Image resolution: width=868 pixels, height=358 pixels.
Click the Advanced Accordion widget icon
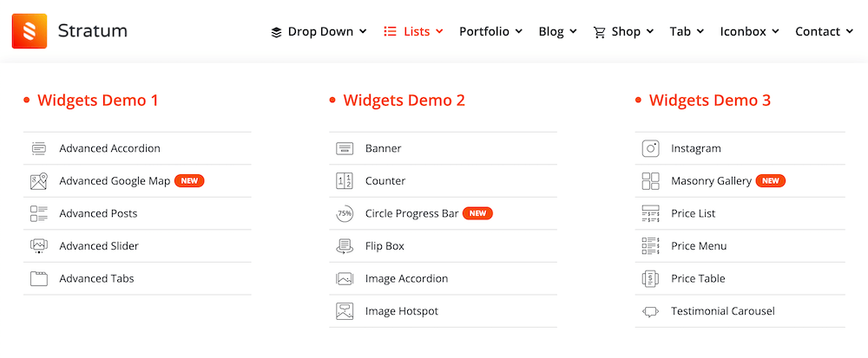39,148
